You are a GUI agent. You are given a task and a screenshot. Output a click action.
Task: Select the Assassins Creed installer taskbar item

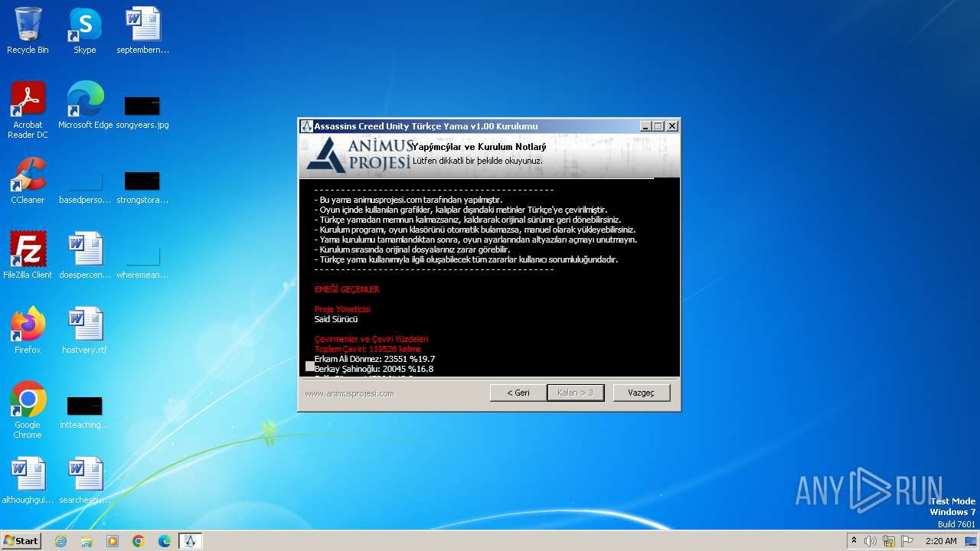click(x=191, y=541)
